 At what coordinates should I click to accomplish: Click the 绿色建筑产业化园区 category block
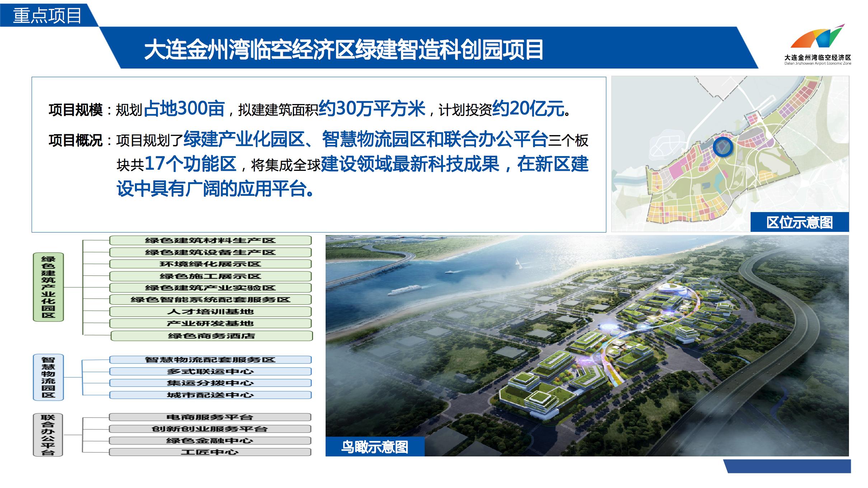[48, 288]
